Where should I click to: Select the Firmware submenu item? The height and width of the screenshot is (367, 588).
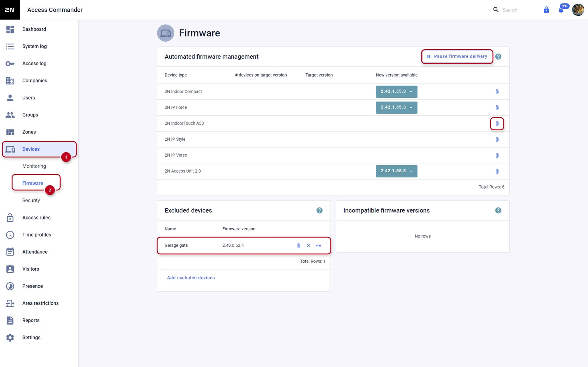point(32,183)
